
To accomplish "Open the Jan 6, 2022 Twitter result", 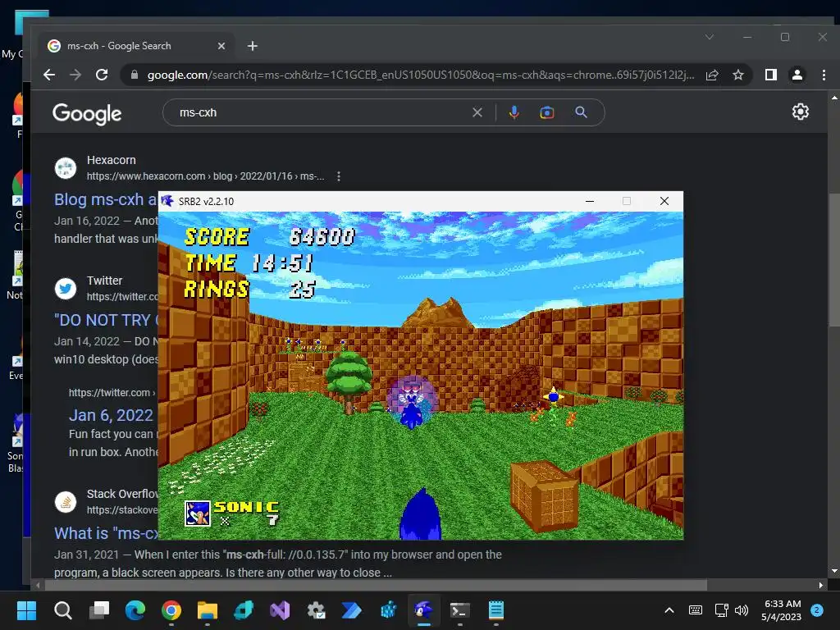I will (x=111, y=415).
